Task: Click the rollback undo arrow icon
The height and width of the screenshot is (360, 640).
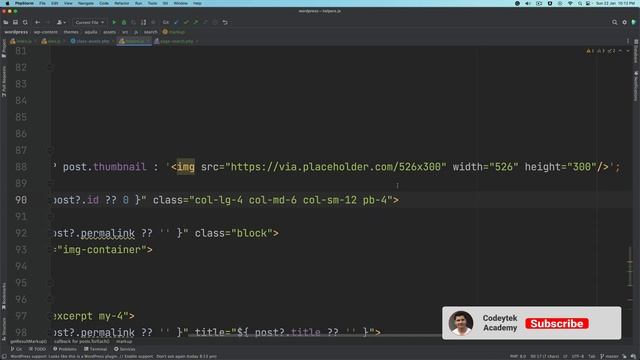Action: pos(225,22)
